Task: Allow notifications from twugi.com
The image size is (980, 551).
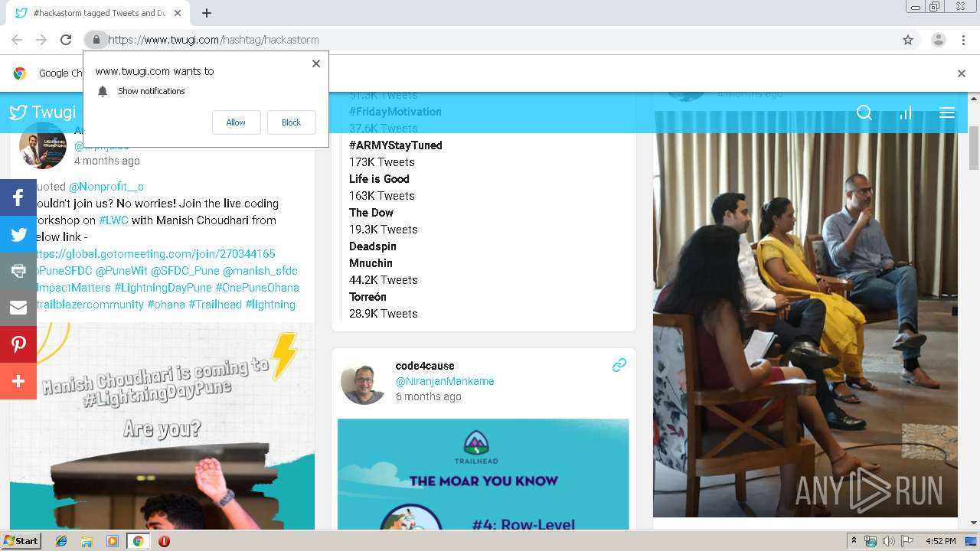Action: point(236,122)
